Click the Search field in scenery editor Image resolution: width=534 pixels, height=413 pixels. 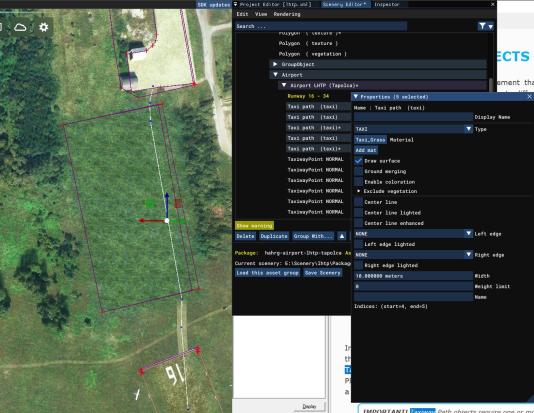coord(320,26)
